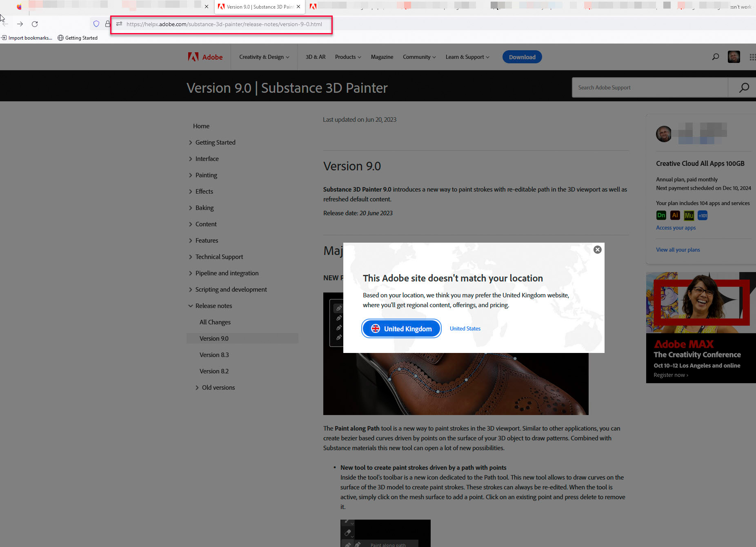Viewport: 756px width, 547px height.
Task: Switch to the Magazine nav item
Action: (382, 57)
